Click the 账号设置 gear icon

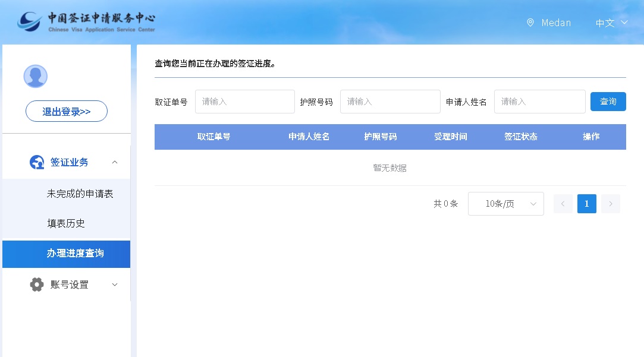pyautogui.click(x=37, y=285)
